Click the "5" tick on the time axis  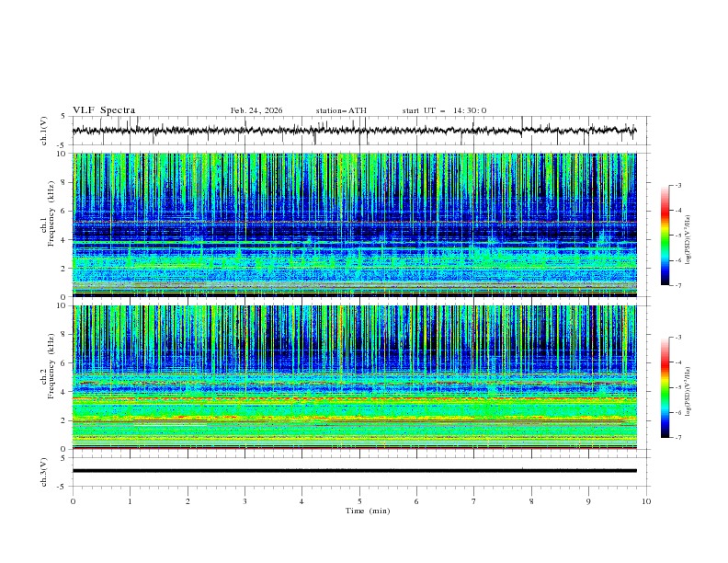359,501
